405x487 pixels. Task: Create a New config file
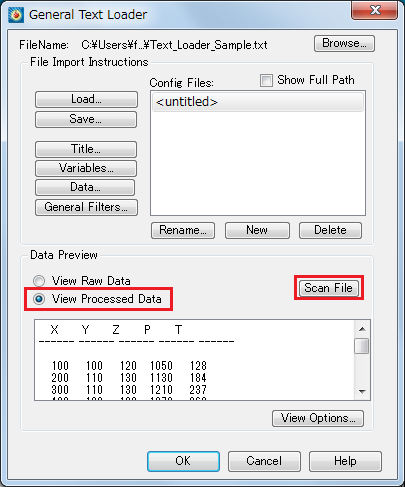coord(257,230)
